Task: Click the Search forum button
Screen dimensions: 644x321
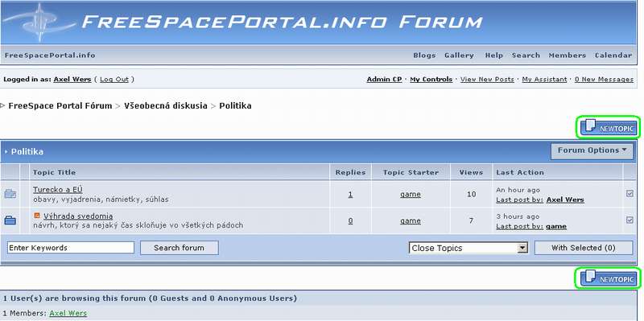Action: point(179,248)
